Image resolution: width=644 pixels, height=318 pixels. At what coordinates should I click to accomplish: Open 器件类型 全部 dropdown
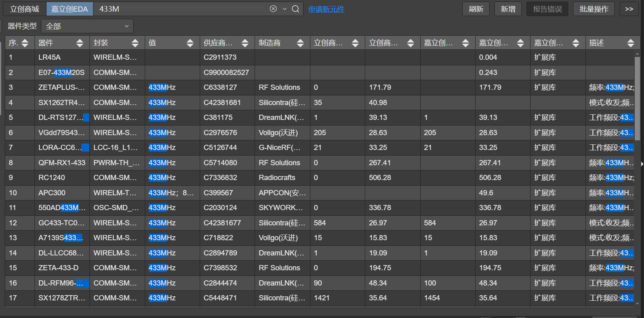pos(87,26)
